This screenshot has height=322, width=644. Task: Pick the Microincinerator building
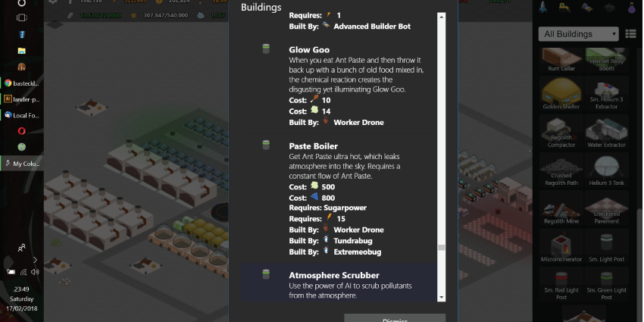point(561,246)
